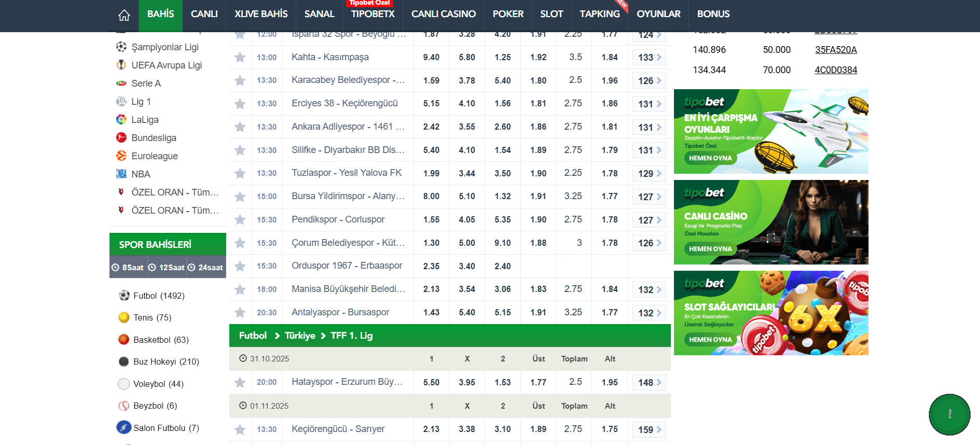Screen dimensions: 980x445
Task: Open the CANLI CASINO menu tab
Action: 443,14
